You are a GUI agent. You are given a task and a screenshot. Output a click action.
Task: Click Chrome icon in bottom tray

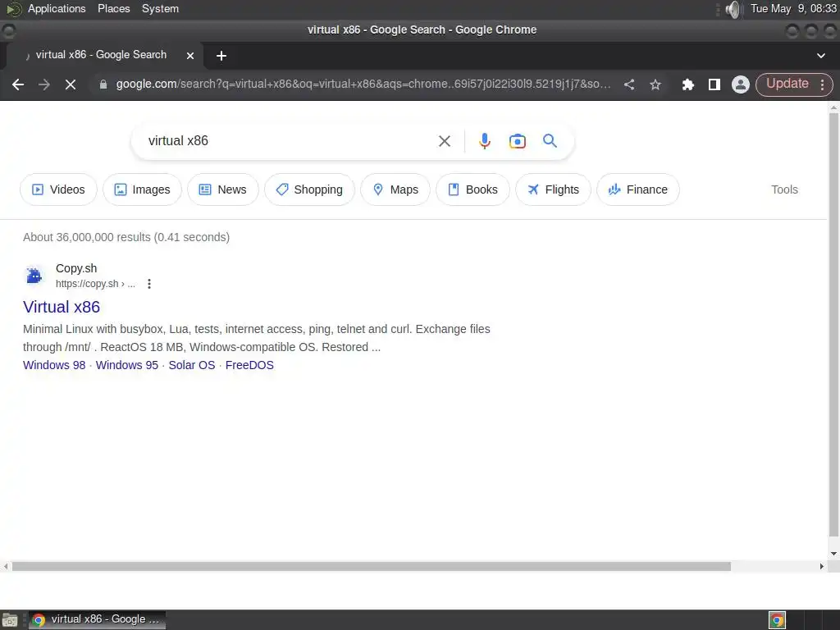(778, 620)
